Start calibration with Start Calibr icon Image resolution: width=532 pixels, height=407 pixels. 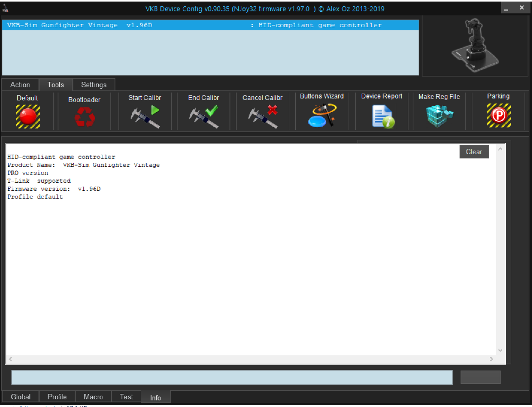(x=145, y=117)
